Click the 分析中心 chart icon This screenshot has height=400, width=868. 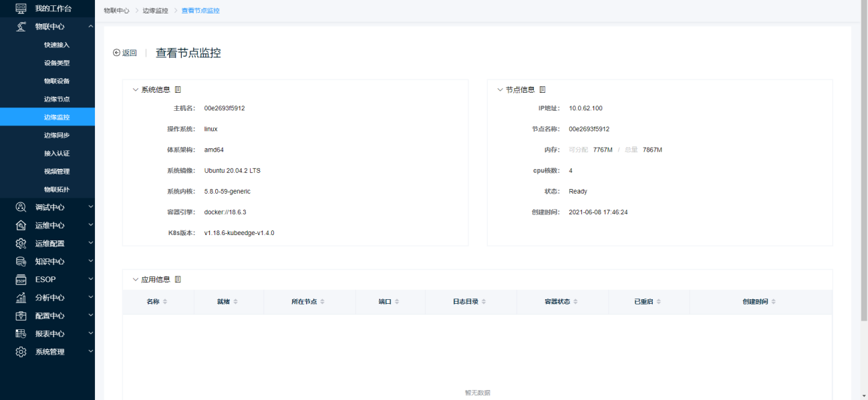point(21,298)
